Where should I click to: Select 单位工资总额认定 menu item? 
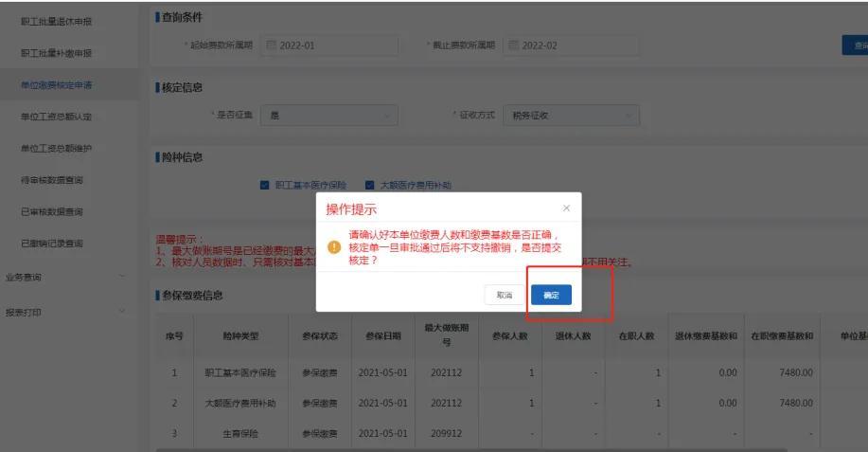tap(57, 117)
